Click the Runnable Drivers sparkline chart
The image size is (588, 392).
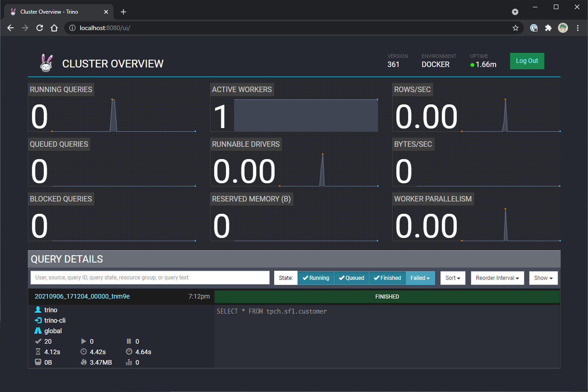click(328, 170)
